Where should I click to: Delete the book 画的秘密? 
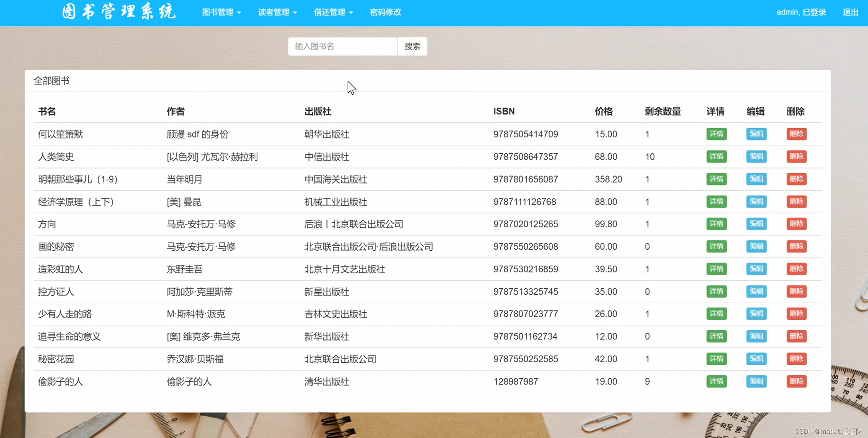click(796, 246)
